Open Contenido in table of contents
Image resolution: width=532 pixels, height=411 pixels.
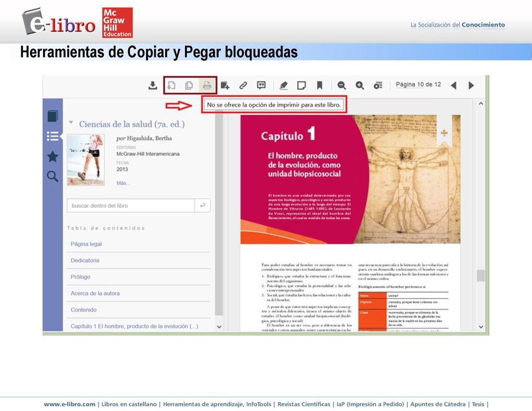pyautogui.click(x=84, y=310)
